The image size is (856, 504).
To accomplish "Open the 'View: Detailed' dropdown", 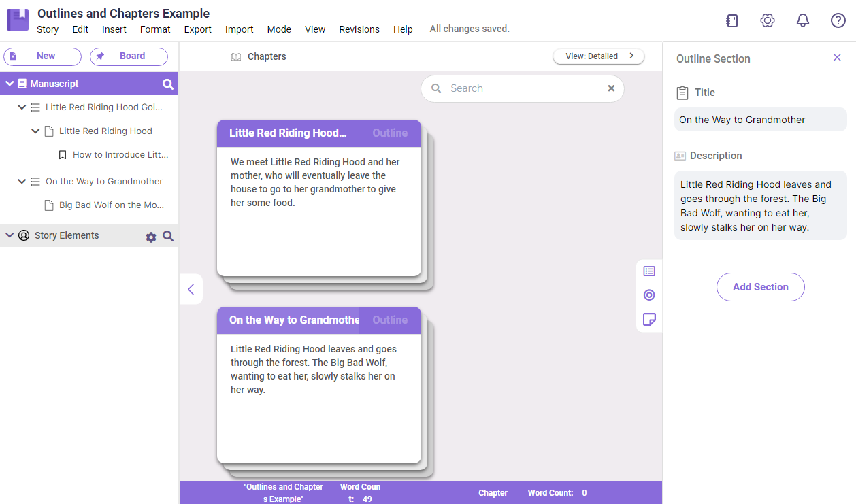I will pos(598,56).
